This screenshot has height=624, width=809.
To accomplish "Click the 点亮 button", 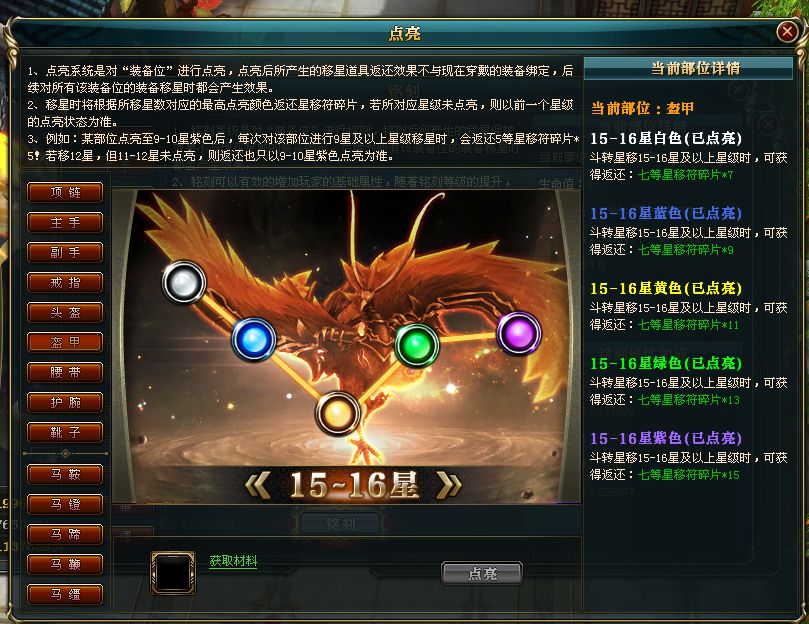I will point(482,573).
